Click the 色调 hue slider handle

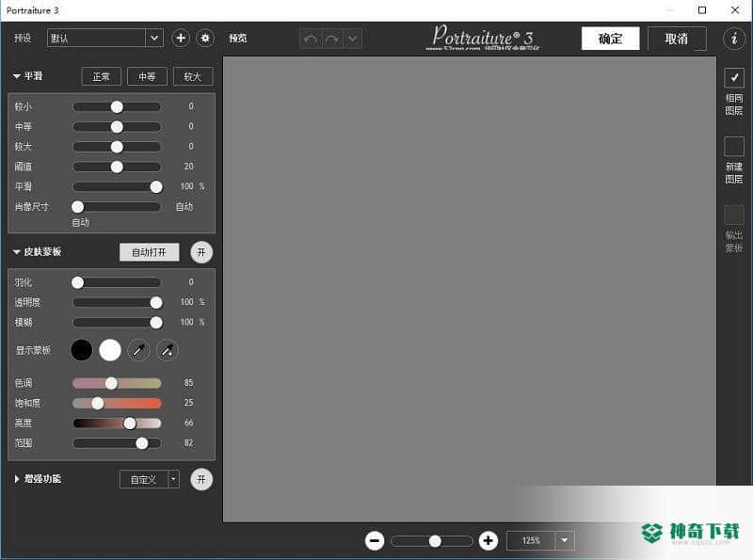tap(111, 383)
